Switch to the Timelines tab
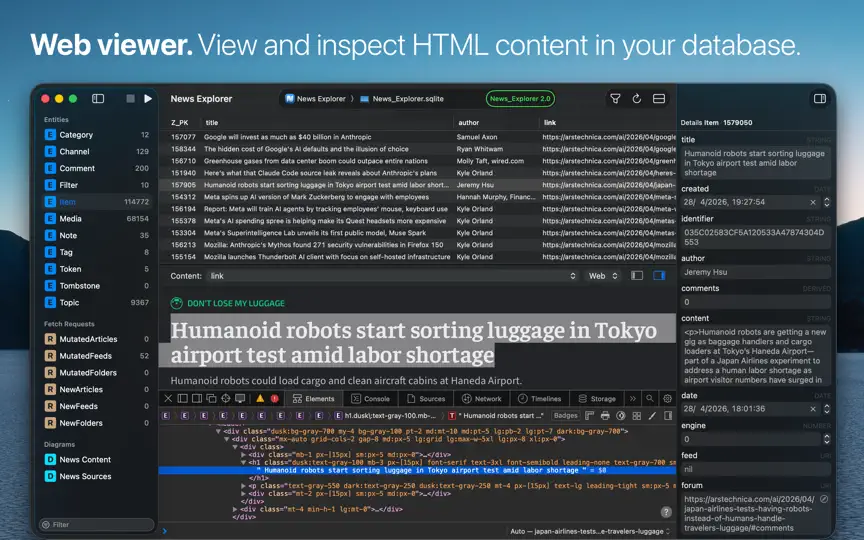Screen dimensions: 864x540 [x=540, y=398]
